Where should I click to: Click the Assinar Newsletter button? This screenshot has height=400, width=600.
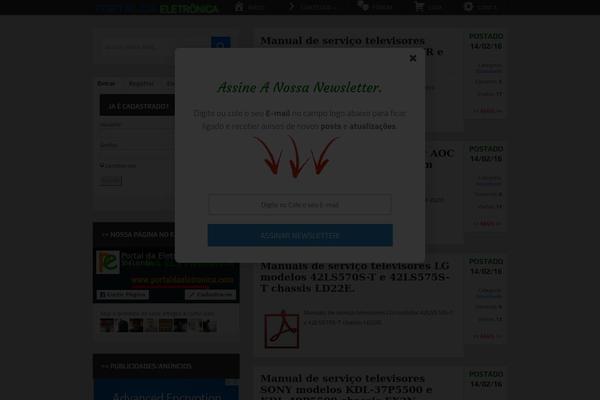coord(300,235)
